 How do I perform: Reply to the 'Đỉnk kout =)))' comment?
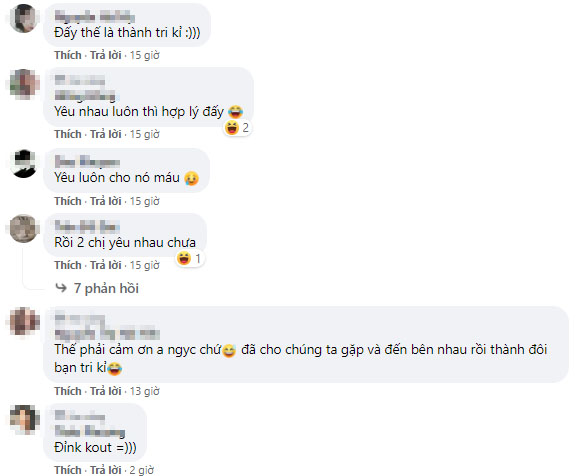106,470
